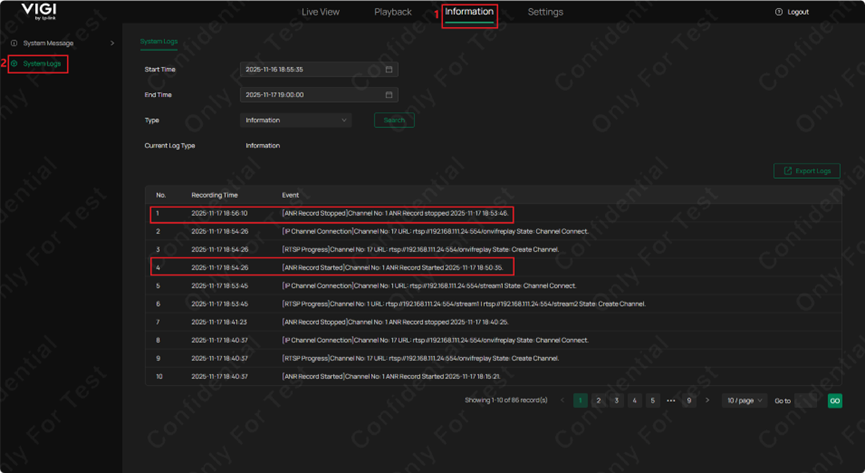Select log row 4 ANR Record Started 18:50:35
Image resolution: width=865 pixels, height=473 pixels.
click(x=494, y=268)
